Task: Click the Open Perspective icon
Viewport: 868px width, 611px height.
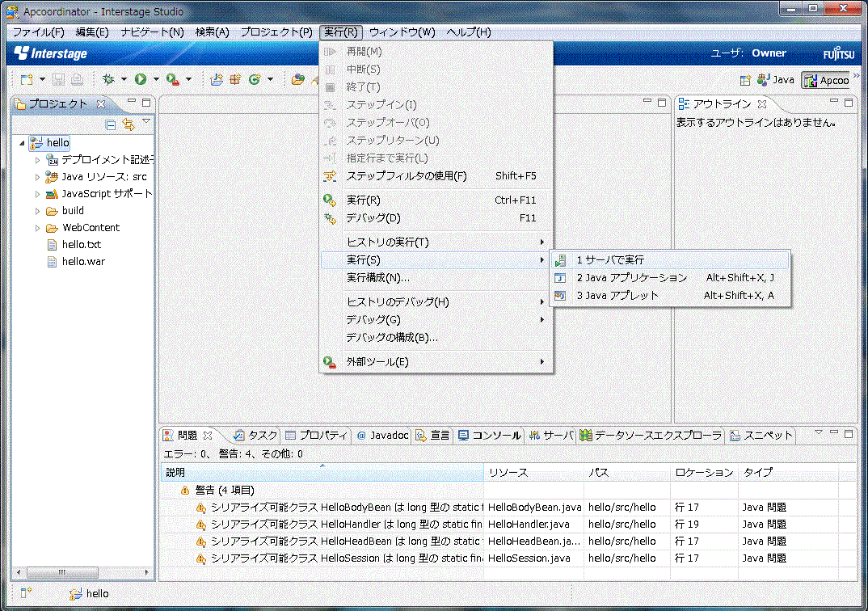Action: (745, 80)
